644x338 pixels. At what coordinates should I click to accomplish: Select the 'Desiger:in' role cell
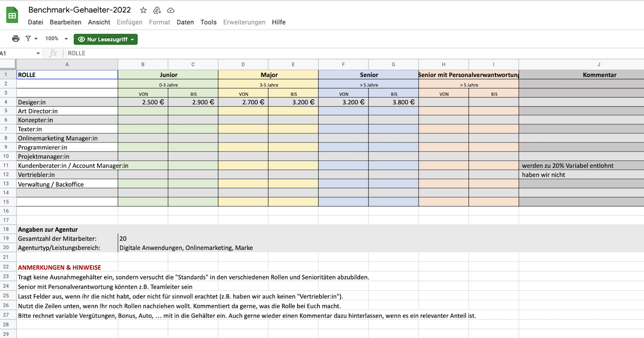pyautogui.click(x=67, y=102)
